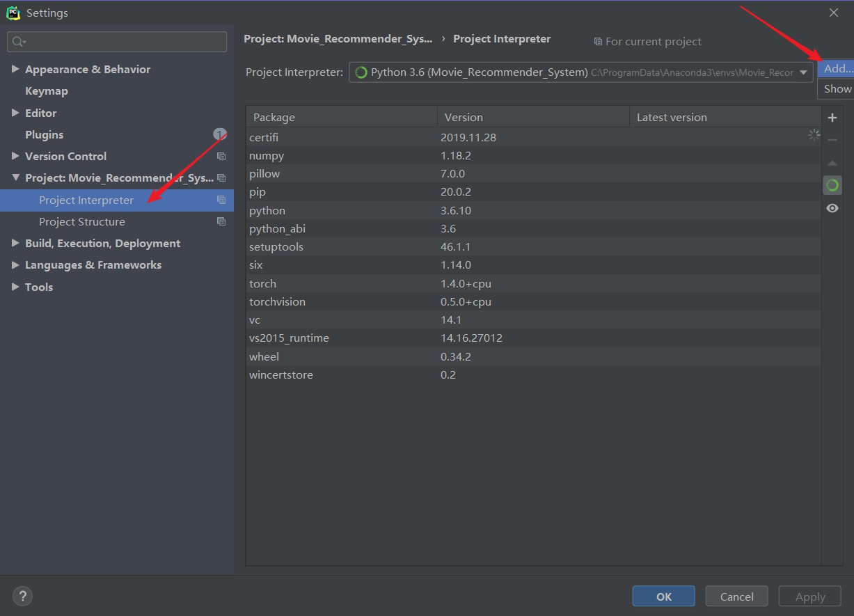Click the PyCharm logo in the title bar
Viewport: 854px width, 616px height.
point(13,13)
